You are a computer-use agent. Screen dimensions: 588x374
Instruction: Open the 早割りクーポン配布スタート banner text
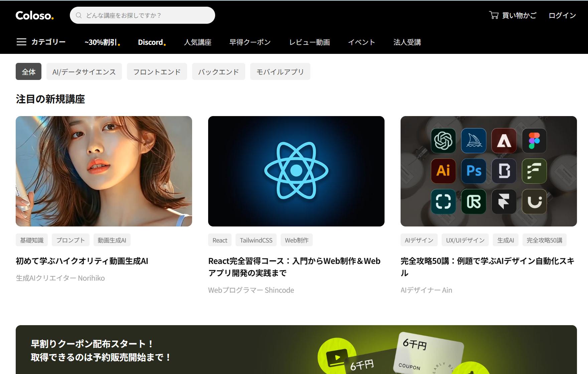click(101, 350)
